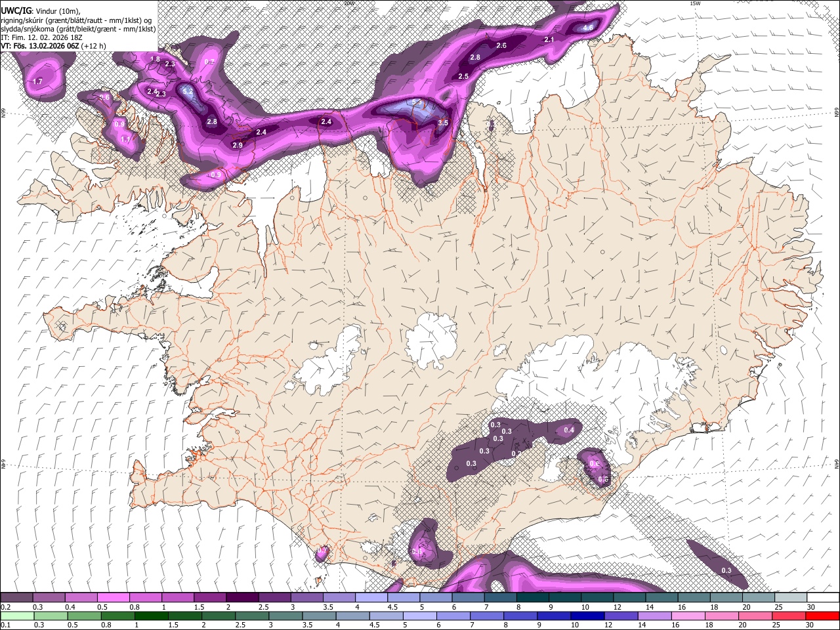
Task: Click the '15W' longitude label at top
Action: [x=694, y=3]
